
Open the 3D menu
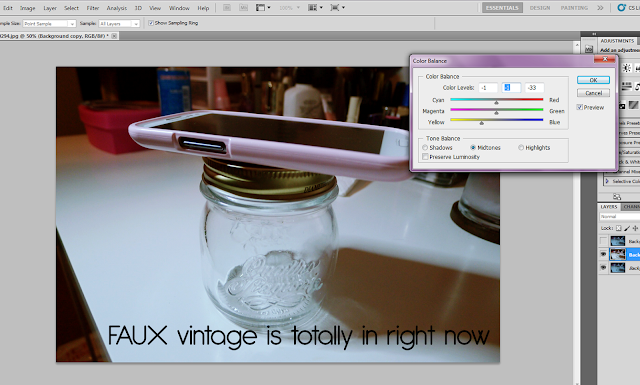(x=138, y=8)
